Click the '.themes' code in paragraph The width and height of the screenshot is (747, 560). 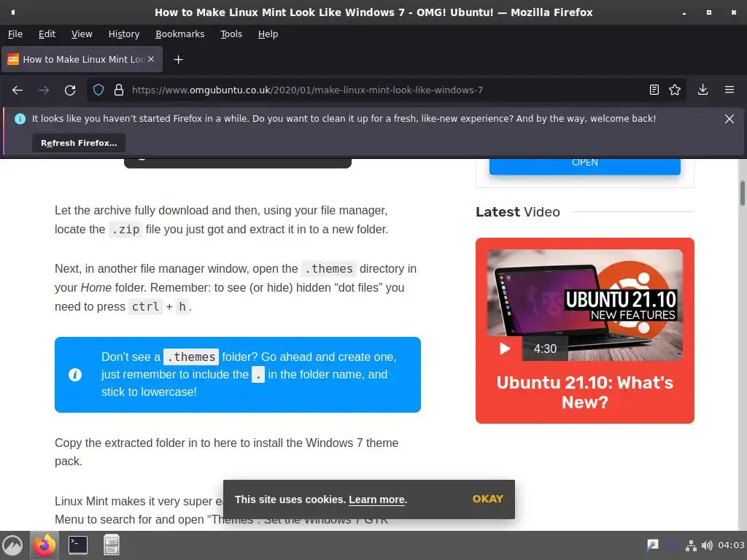pos(329,268)
